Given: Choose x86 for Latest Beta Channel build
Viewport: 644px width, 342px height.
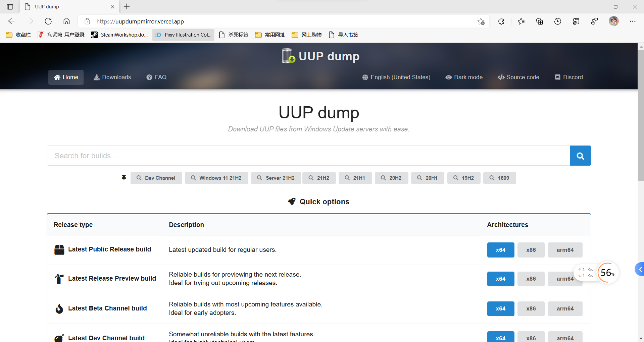Looking at the screenshot, I should tap(531, 309).
